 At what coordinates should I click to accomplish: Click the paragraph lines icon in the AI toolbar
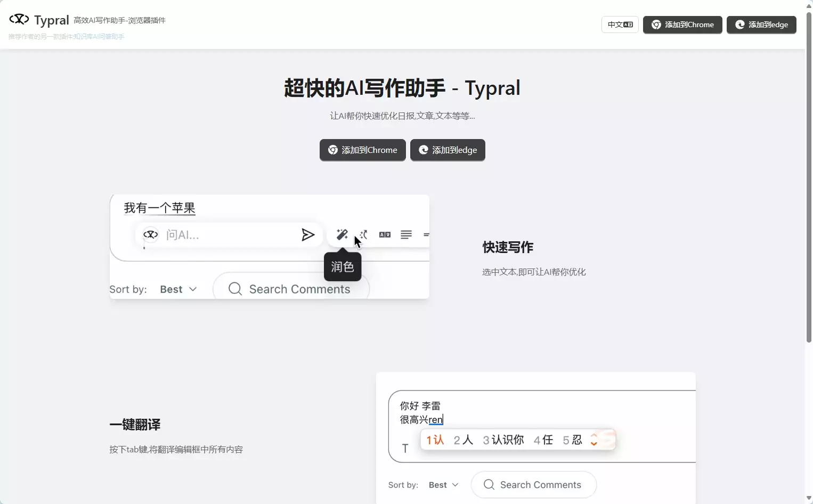pyautogui.click(x=406, y=234)
